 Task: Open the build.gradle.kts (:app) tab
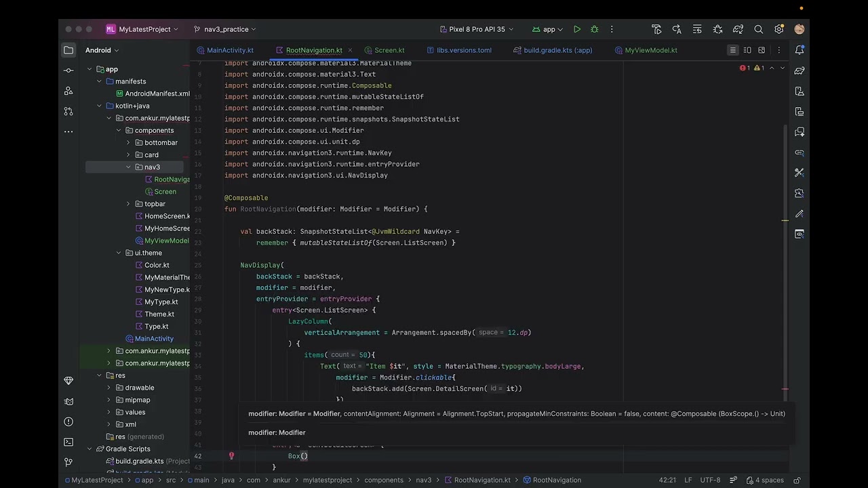click(x=553, y=50)
